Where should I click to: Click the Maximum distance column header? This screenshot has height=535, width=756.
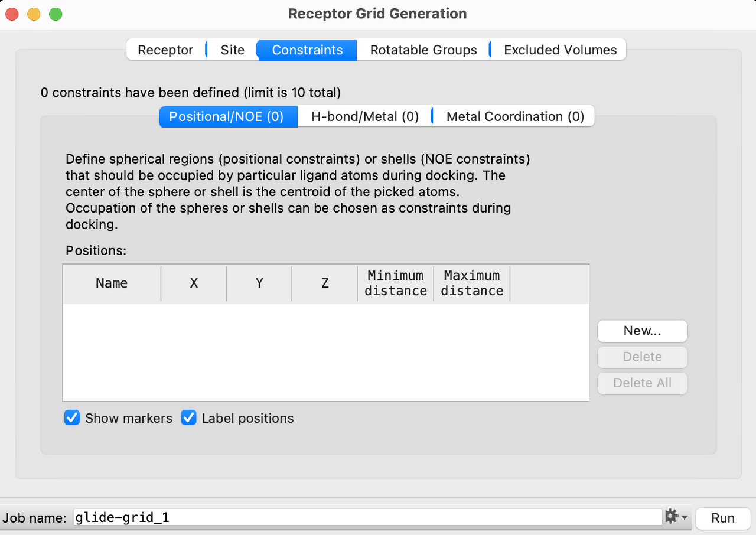(x=472, y=283)
